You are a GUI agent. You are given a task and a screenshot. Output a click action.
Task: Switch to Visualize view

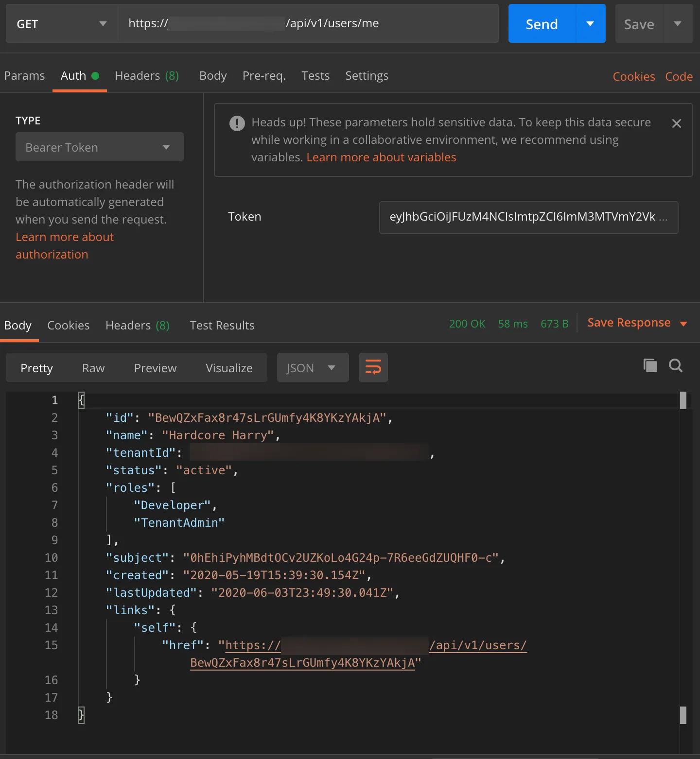click(229, 368)
